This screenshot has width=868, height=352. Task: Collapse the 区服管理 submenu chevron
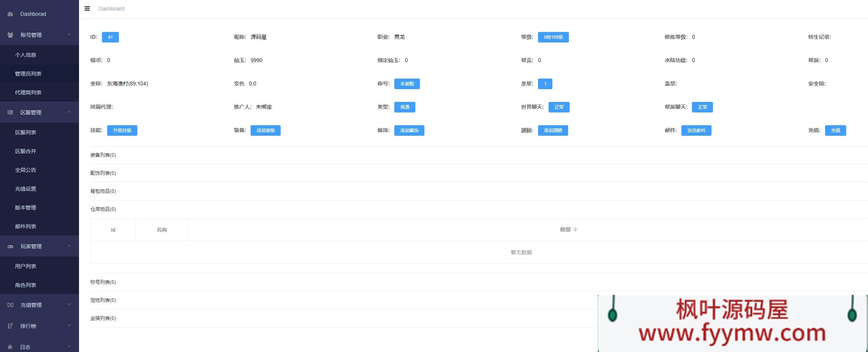click(69, 112)
